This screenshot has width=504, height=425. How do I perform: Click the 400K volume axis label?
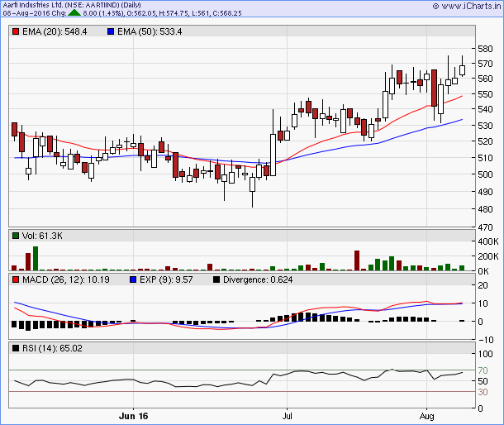[488, 241]
